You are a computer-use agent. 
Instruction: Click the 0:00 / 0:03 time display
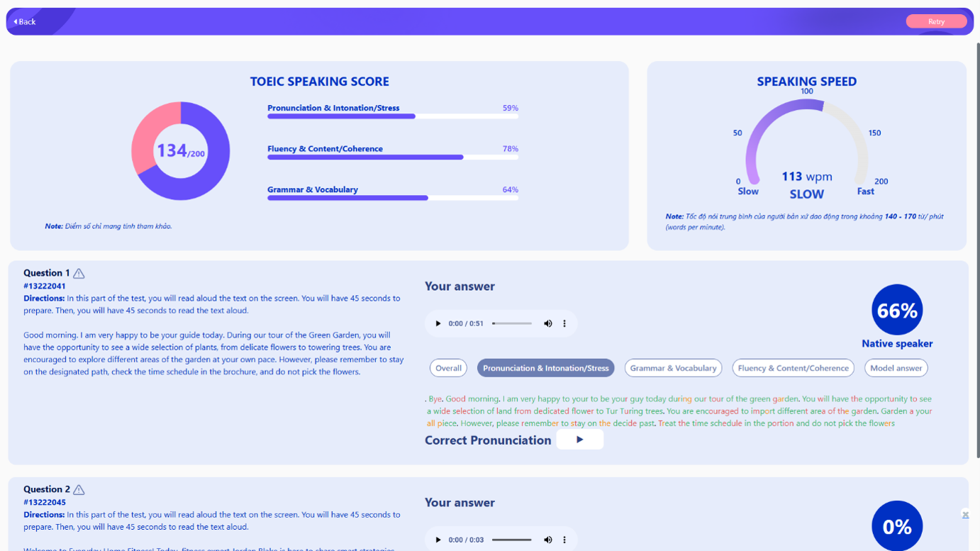pyautogui.click(x=466, y=540)
